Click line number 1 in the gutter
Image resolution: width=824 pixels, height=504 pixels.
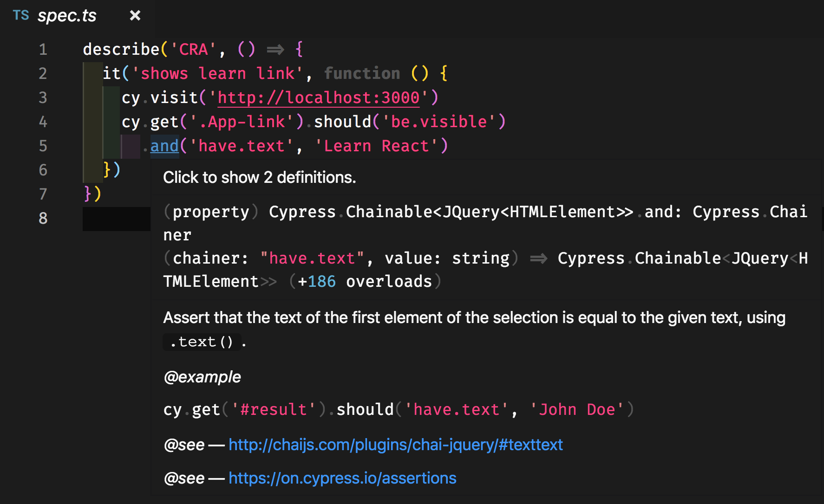point(43,49)
